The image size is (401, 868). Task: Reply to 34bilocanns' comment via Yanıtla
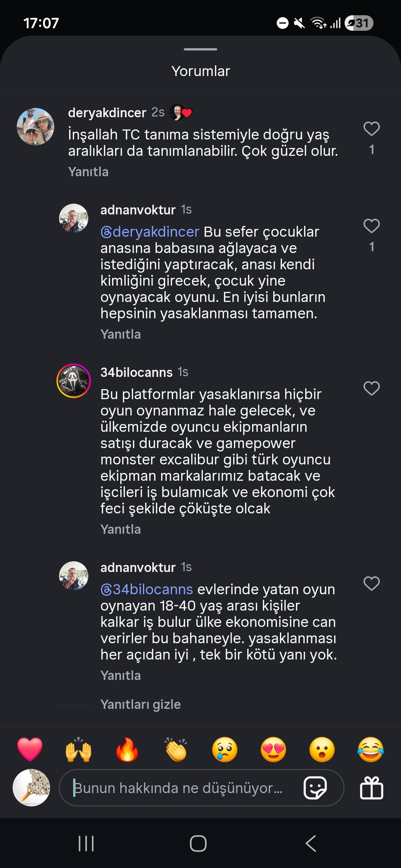click(121, 529)
